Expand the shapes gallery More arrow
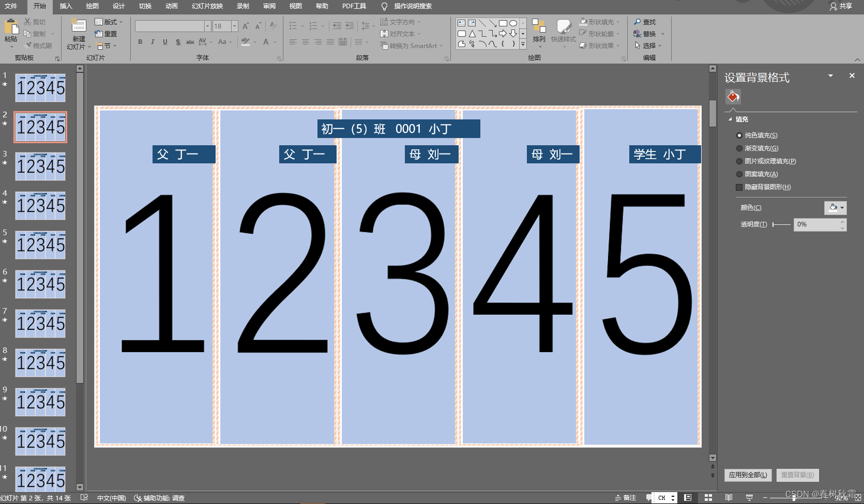 coord(523,44)
